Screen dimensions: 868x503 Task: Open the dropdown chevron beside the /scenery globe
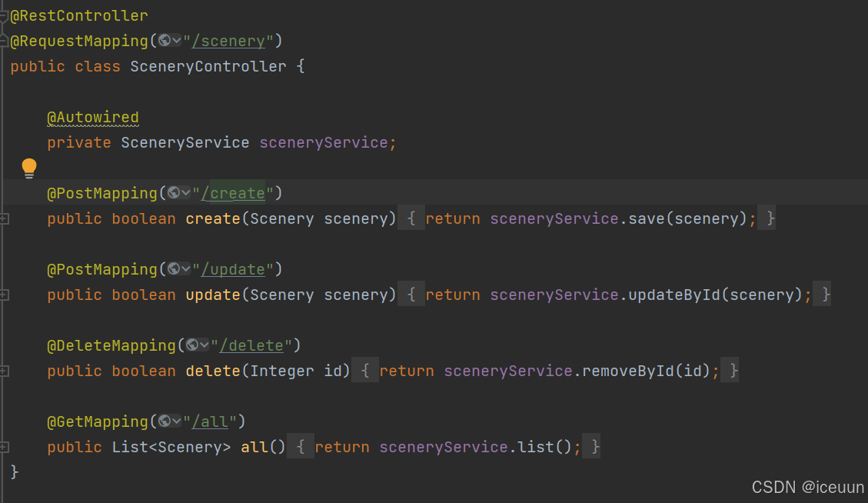[176, 40]
